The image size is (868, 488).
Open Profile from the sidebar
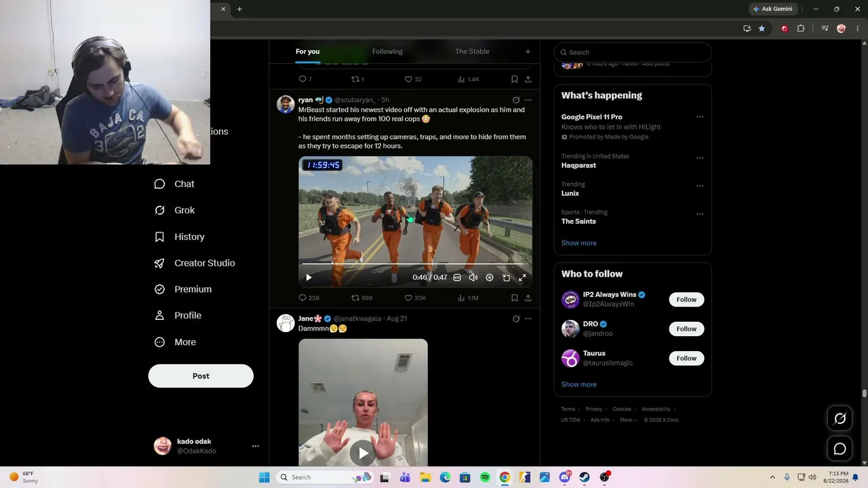pyautogui.click(x=178, y=315)
